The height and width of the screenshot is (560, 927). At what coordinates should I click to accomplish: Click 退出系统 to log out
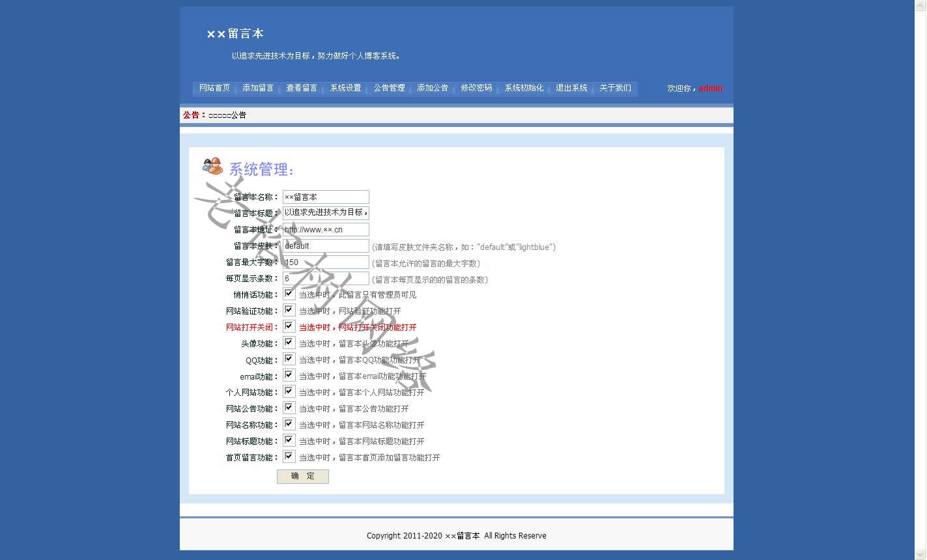click(571, 88)
